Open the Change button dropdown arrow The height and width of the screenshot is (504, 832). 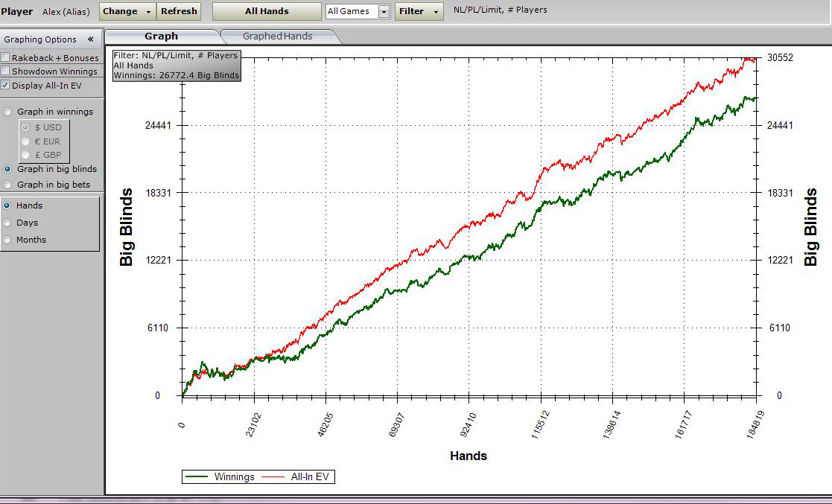147,12
